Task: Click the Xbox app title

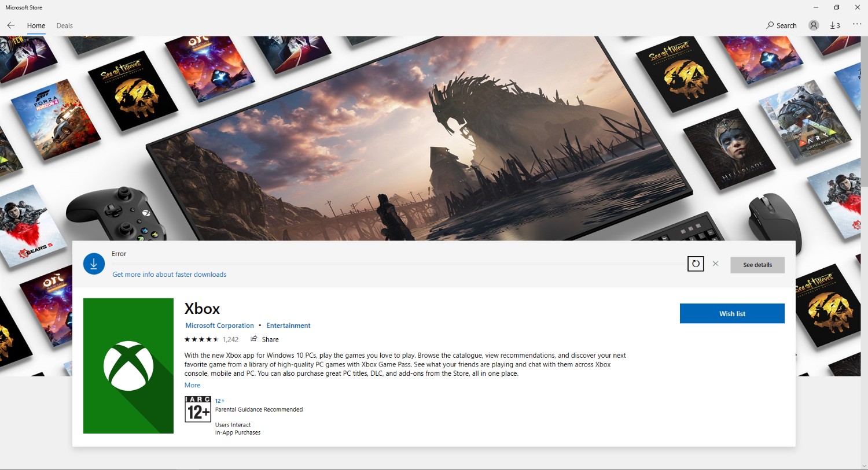Action: coord(203,309)
